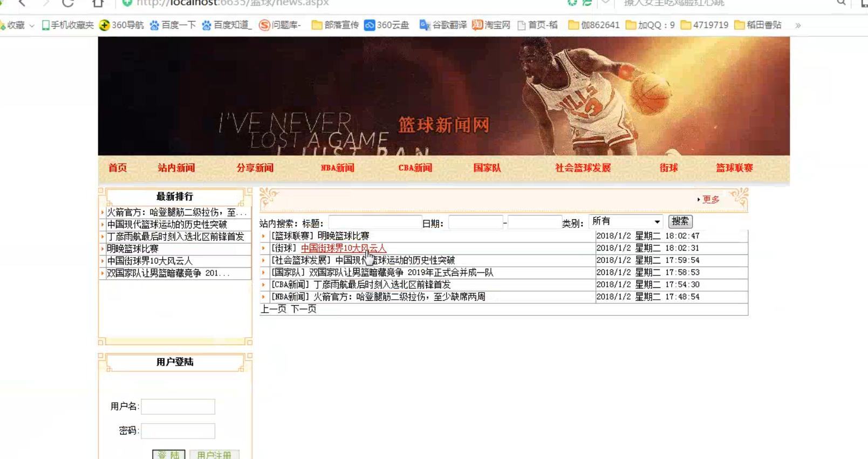Click the browser address bar URL
This screenshot has width=868, height=459.
233,3
